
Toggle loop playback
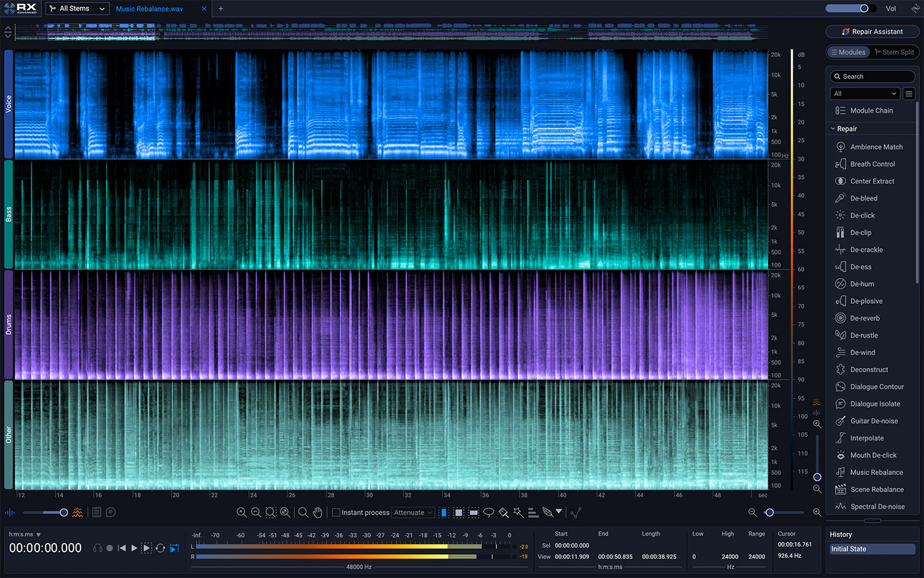pyautogui.click(x=160, y=548)
